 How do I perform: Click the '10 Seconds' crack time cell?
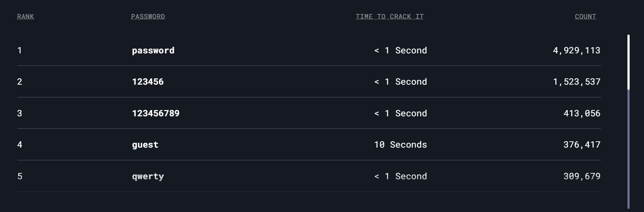click(x=400, y=145)
